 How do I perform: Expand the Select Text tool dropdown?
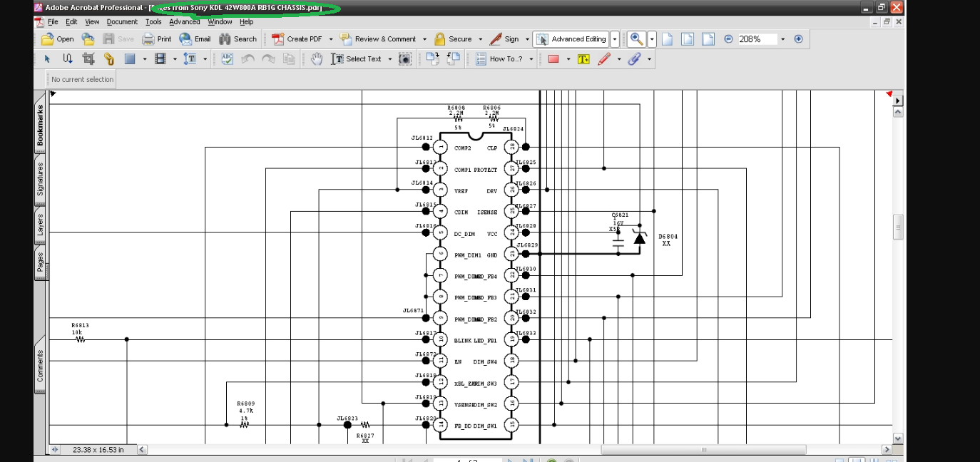pyautogui.click(x=389, y=59)
